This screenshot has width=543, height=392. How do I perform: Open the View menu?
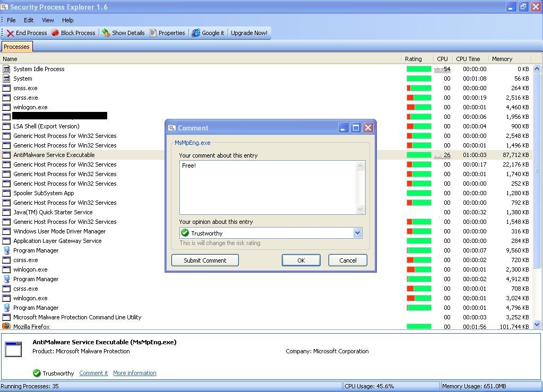point(48,20)
